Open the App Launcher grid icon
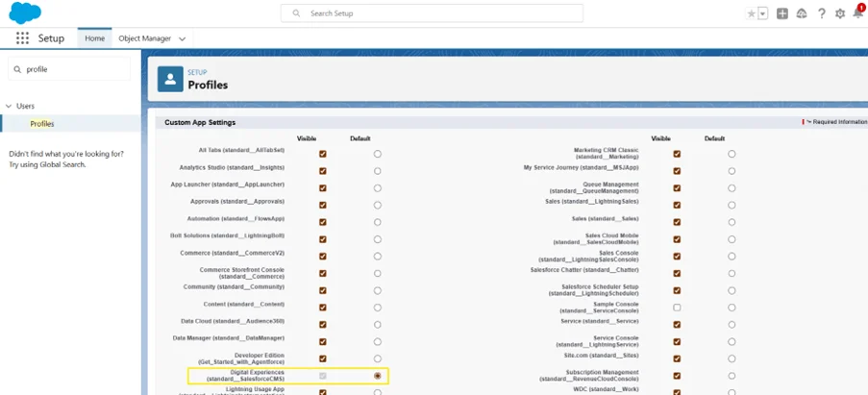Screen dimensions: 868x395 (22, 38)
